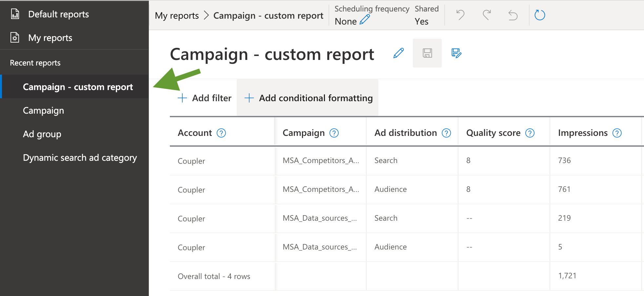Viewport: 644px width, 296px height.
Task: Sort by Campaign column header
Action: tap(304, 133)
